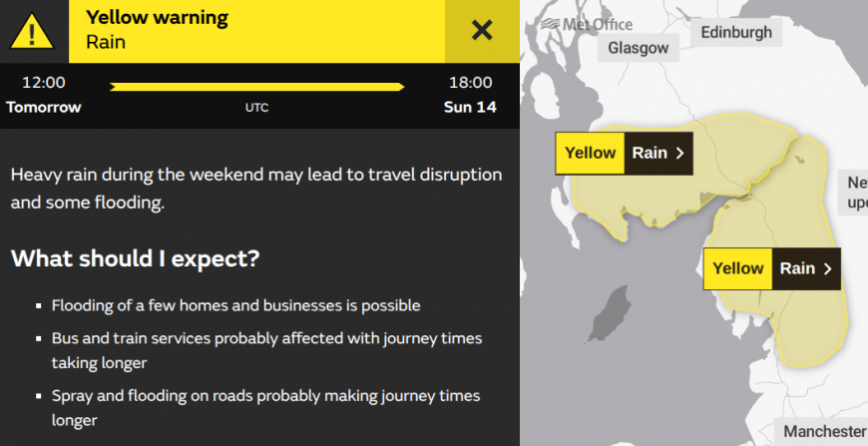Click the bus and train services bullet
Viewport: 868px width, 446px height.
266,350
